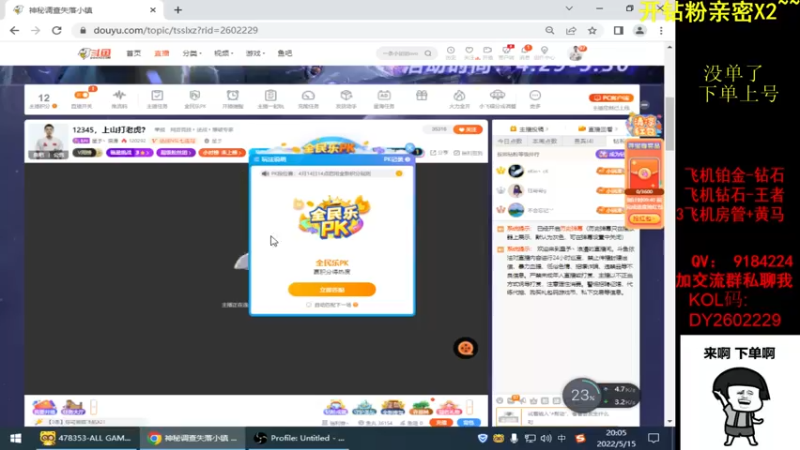Open the waveform stream-code icon
This screenshot has height=450, width=800.
[x=119, y=95]
